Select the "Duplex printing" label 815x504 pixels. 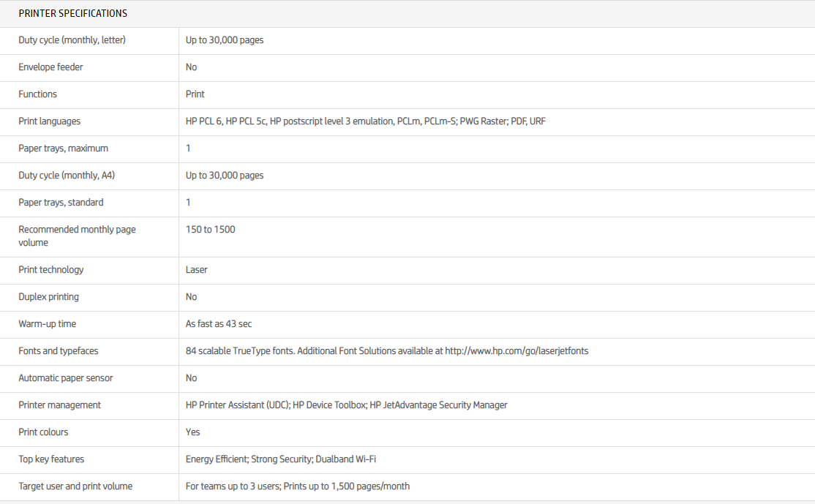[48, 297]
